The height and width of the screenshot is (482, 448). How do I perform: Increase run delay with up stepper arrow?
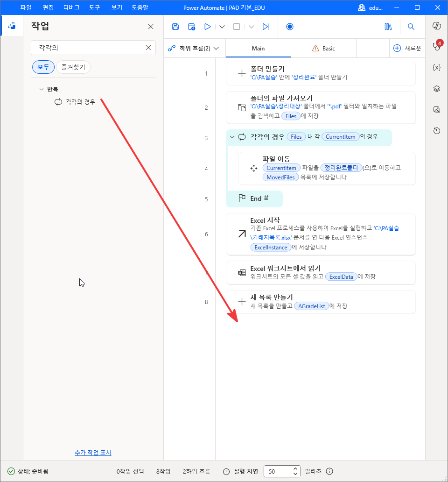click(x=295, y=468)
